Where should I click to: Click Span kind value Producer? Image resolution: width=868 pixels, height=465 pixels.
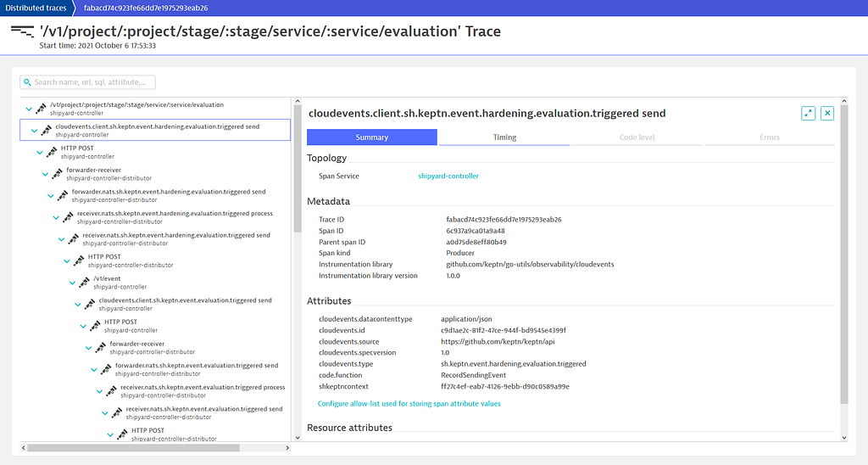click(460, 253)
